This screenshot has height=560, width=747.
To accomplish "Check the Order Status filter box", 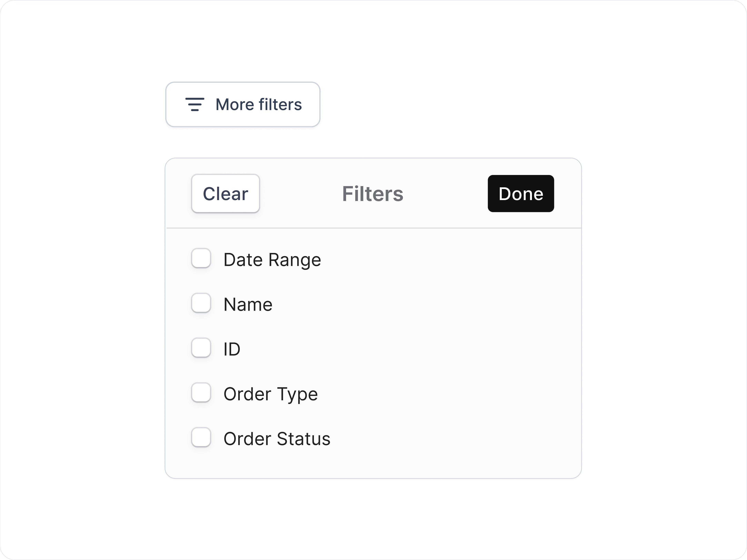I will coord(201,439).
